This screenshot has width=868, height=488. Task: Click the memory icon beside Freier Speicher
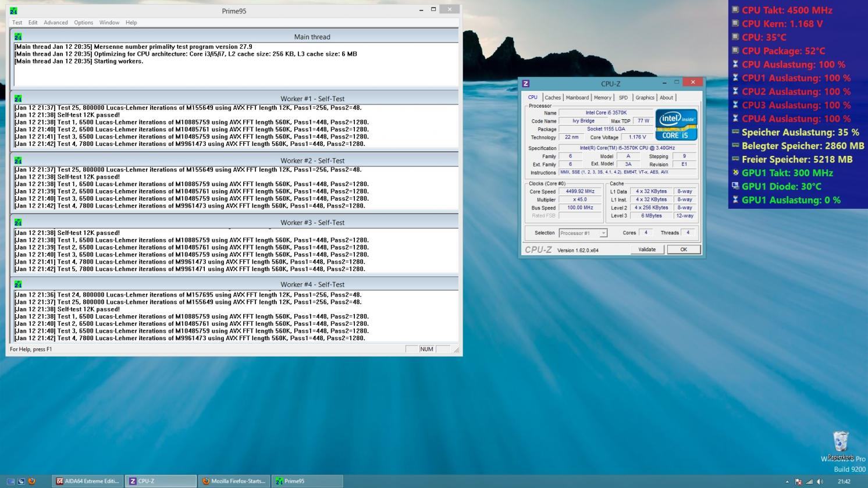pos(735,159)
